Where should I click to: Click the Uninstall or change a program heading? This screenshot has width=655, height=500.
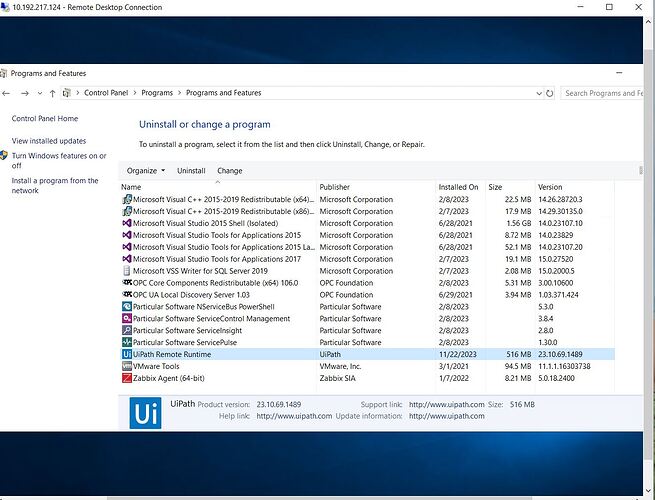coord(205,124)
